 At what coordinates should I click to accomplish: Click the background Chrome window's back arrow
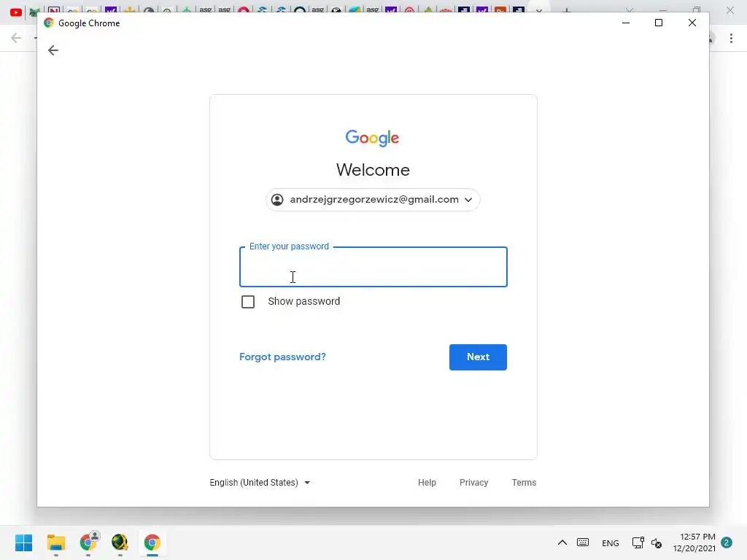(x=16, y=38)
